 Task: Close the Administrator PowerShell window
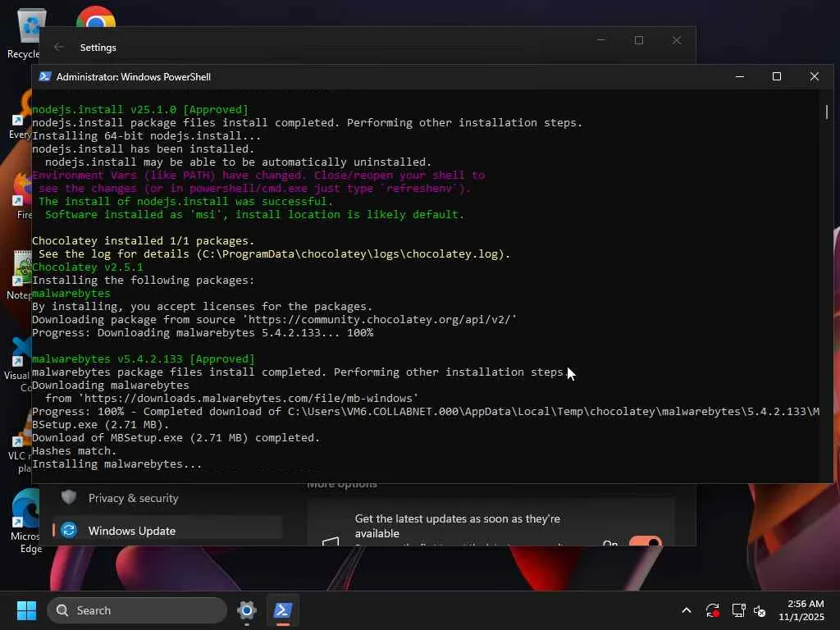pyautogui.click(x=815, y=76)
